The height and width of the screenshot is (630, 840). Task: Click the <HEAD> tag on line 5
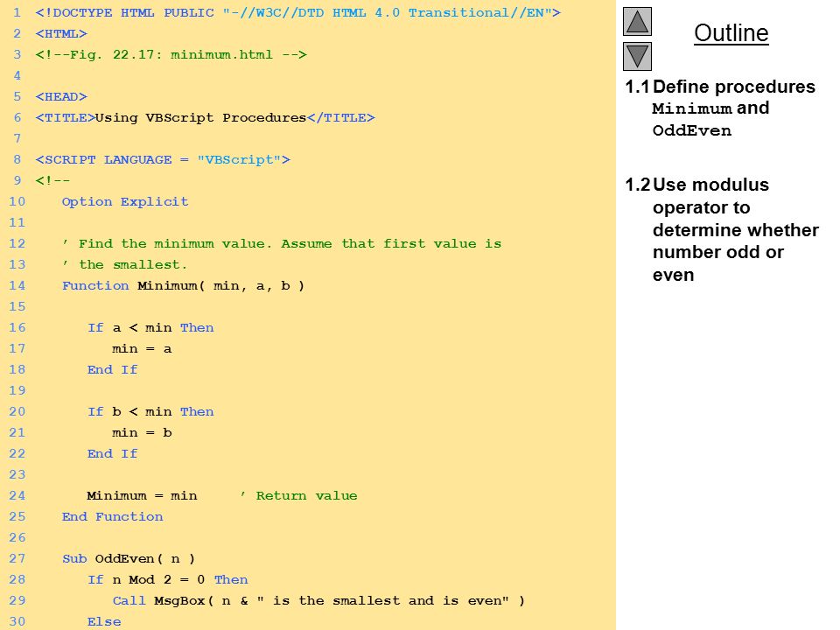61,97
